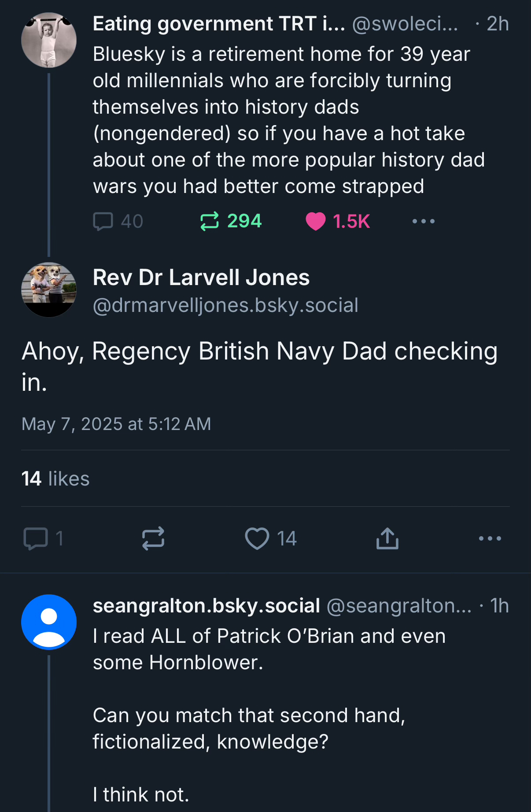
Task: Click the May 7, 2025 timestamp
Action: pyautogui.click(x=116, y=424)
